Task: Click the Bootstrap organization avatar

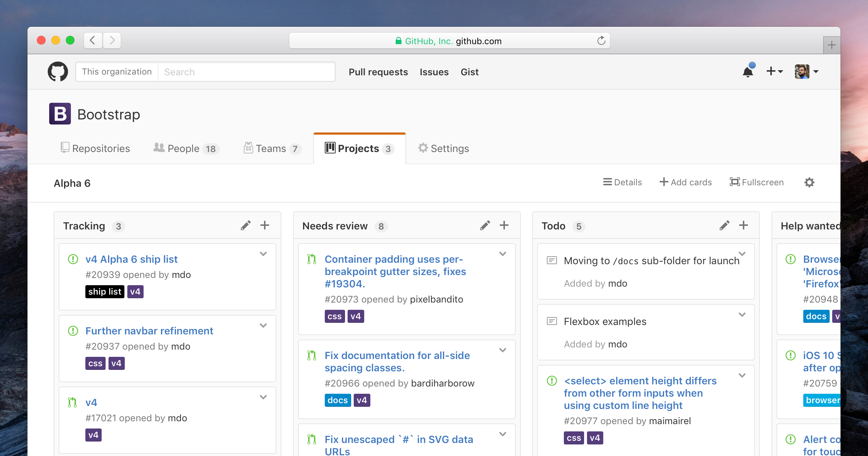Action: click(x=60, y=114)
